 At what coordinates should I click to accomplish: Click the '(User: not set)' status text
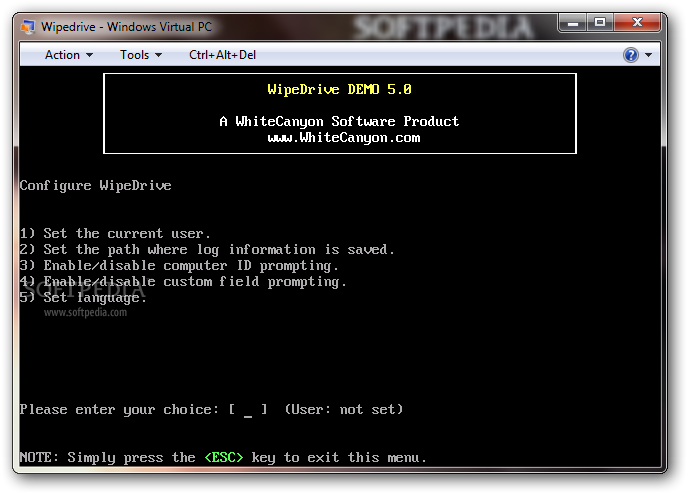click(344, 410)
